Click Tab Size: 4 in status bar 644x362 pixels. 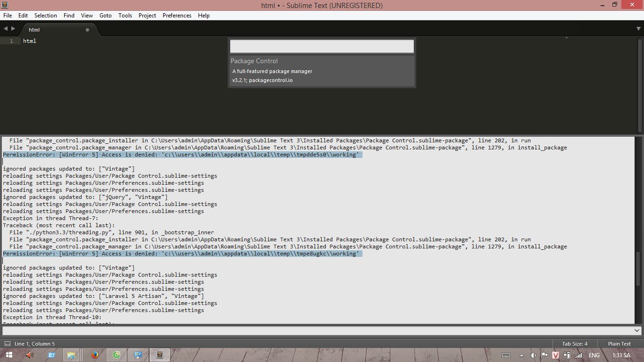[x=574, y=344]
